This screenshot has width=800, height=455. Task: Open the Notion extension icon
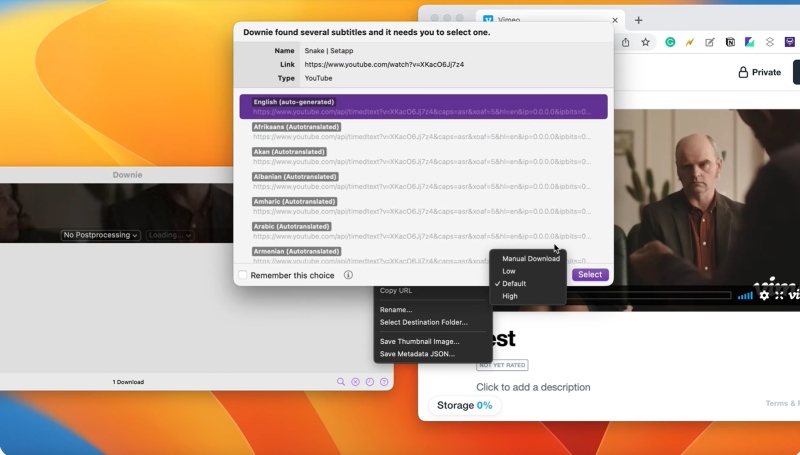tap(730, 42)
